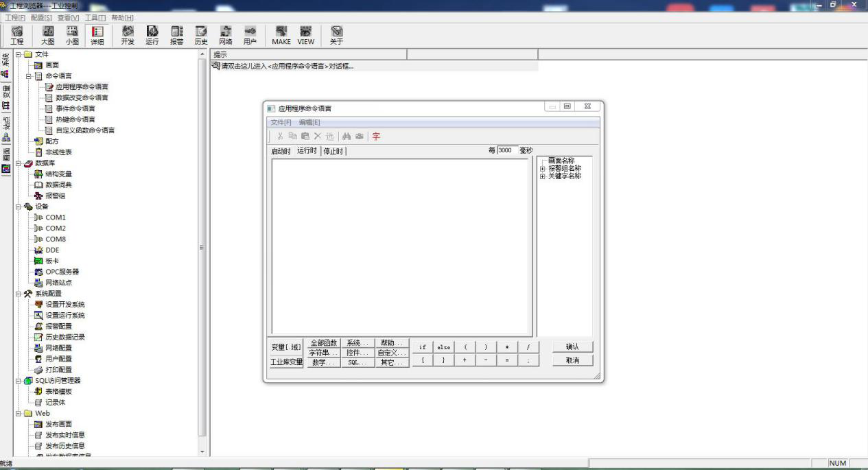Click the 确认 confirm button

pos(572,347)
